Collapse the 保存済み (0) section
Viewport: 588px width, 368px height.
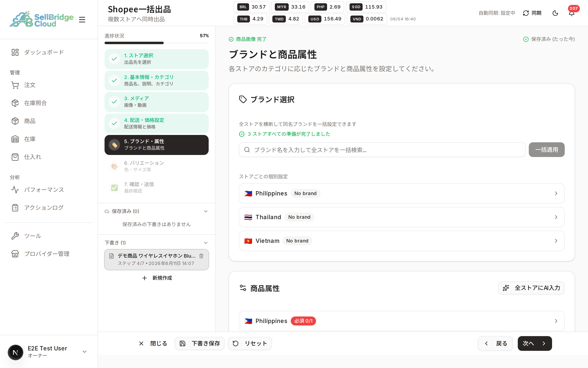pos(156,211)
